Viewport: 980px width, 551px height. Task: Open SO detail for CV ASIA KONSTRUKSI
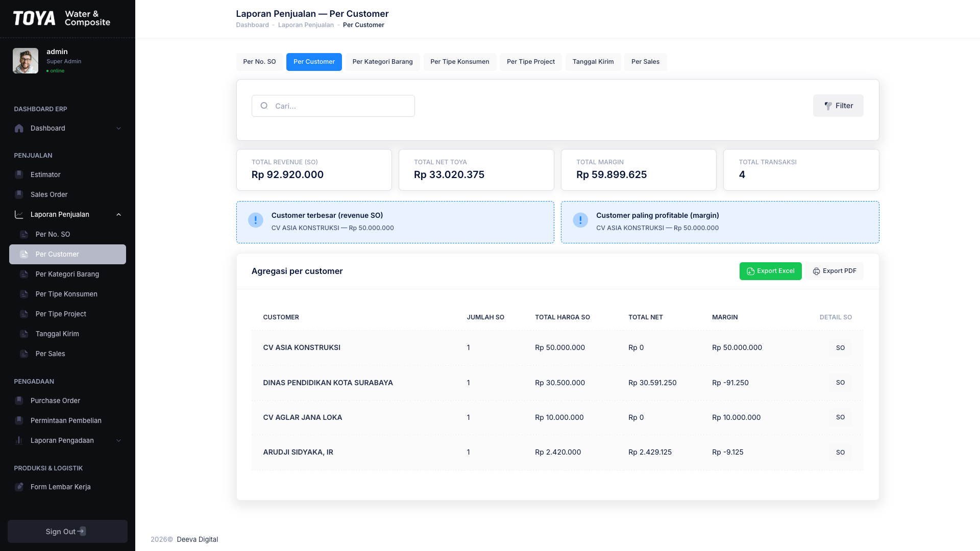click(840, 348)
